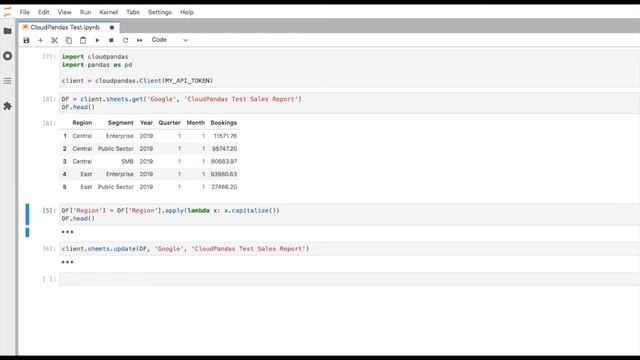Open the cell type Code dropdown
This screenshot has width=640, height=360.
tap(169, 40)
